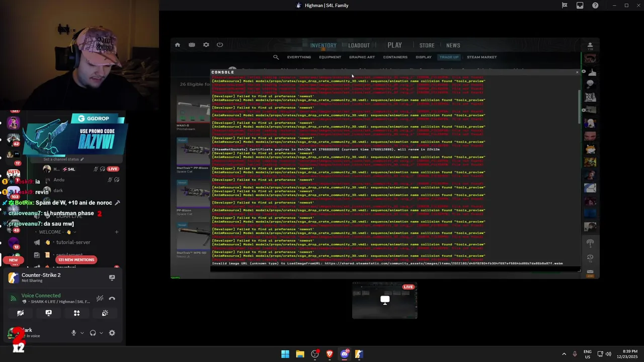The image size is (644, 362).
Task: Select the M4A1-S Printstream item
Action: coord(193,113)
